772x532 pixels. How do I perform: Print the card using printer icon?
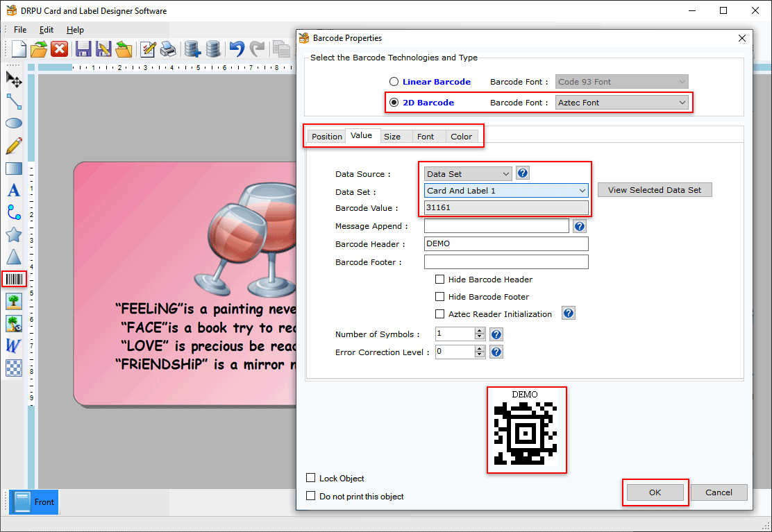[168, 49]
